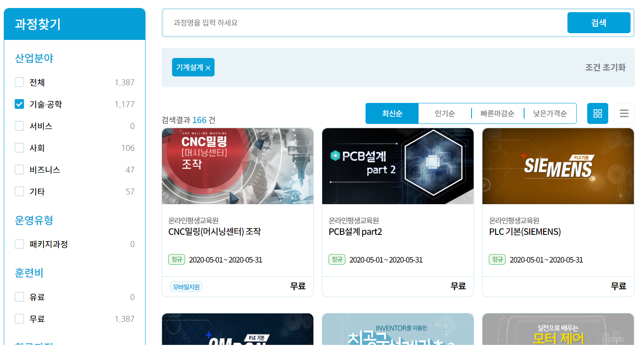Uncheck the 기술·공학 checkbox

[19, 104]
